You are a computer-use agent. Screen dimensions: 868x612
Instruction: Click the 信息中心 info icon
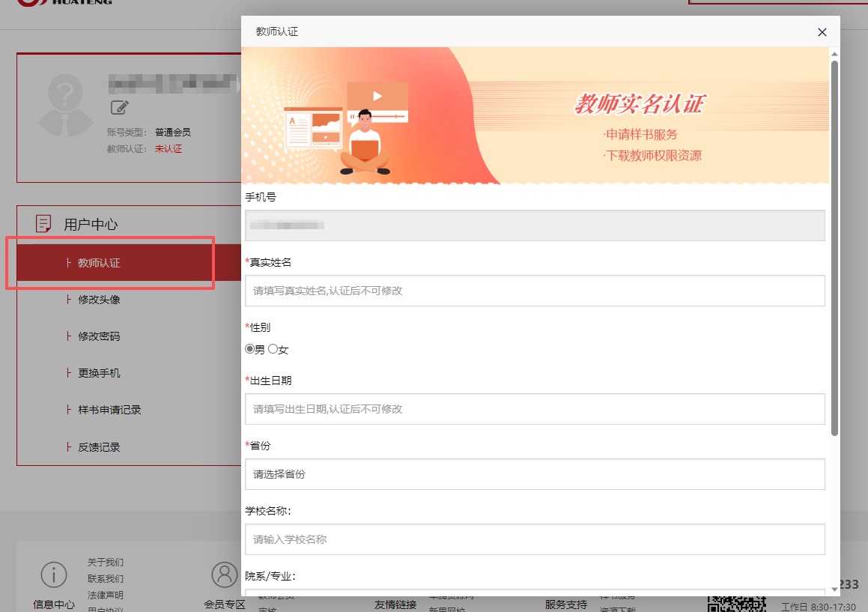54,575
